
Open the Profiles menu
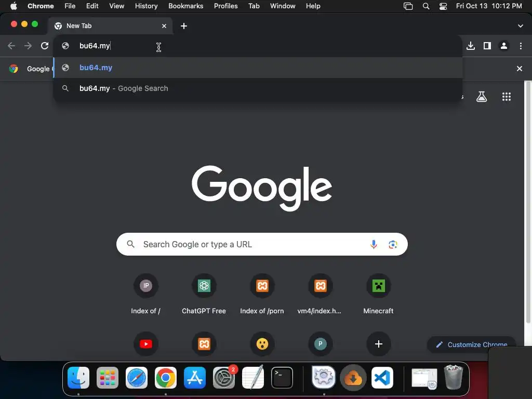click(x=225, y=6)
